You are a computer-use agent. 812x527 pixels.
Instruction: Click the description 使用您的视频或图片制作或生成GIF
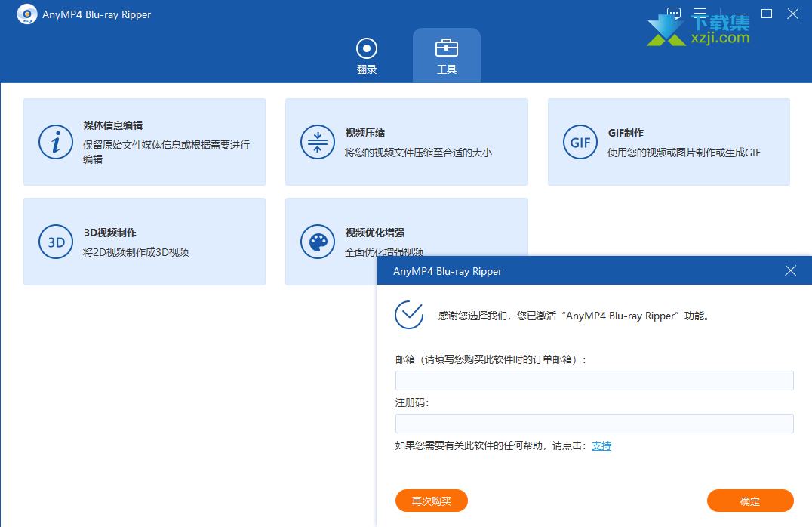tap(684, 153)
